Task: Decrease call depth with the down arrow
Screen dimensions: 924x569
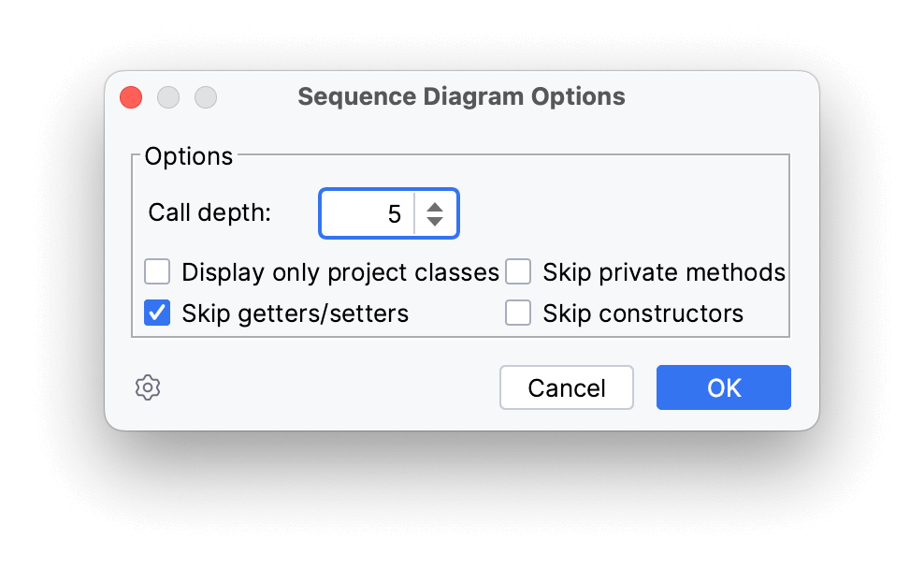Action: (435, 221)
